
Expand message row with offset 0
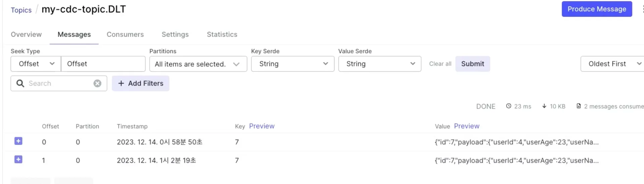[18, 141]
